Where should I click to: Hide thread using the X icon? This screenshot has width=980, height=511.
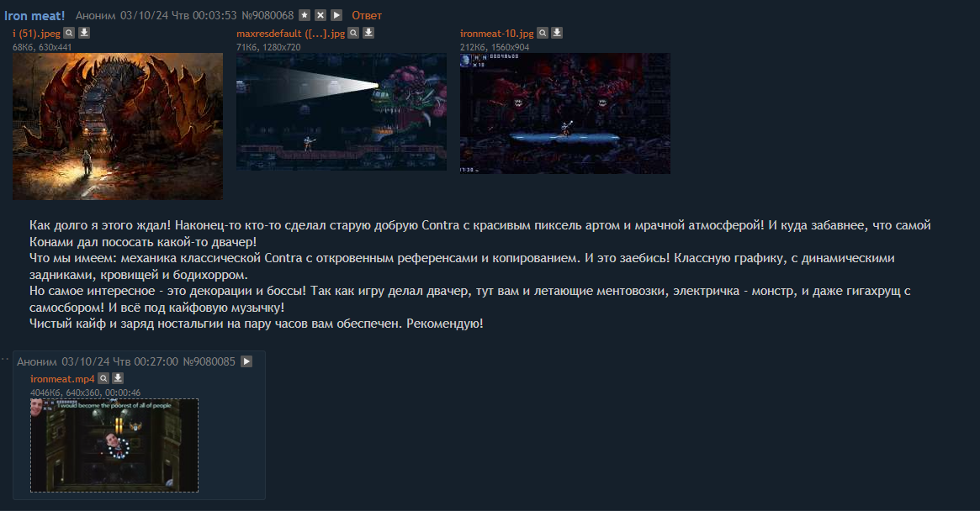tap(320, 15)
